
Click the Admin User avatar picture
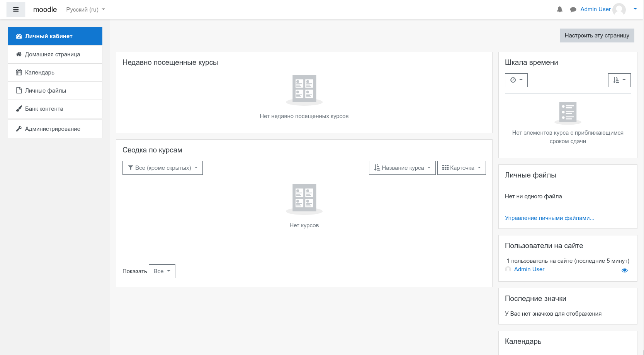click(619, 10)
